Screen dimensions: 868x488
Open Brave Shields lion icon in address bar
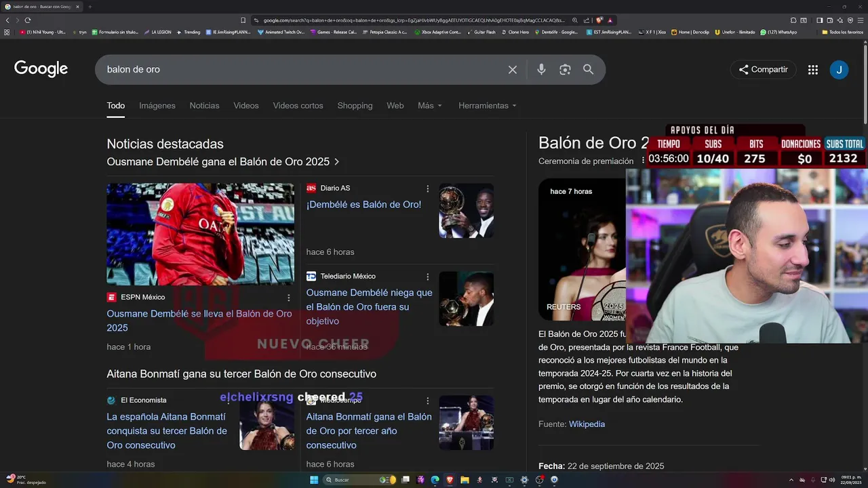click(599, 20)
